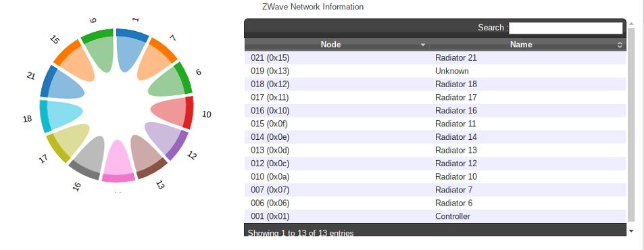Screen dimensions: 644x250
Task: Click the table's scrollbar down arrow
Action: pyautogui.click(x=631, y=231)
